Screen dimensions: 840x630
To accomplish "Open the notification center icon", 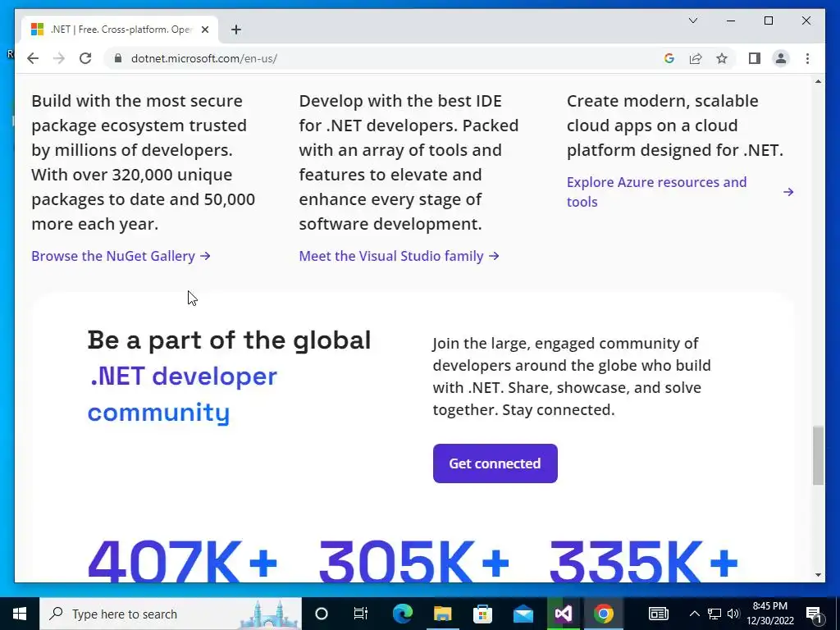I will (814, 614).
